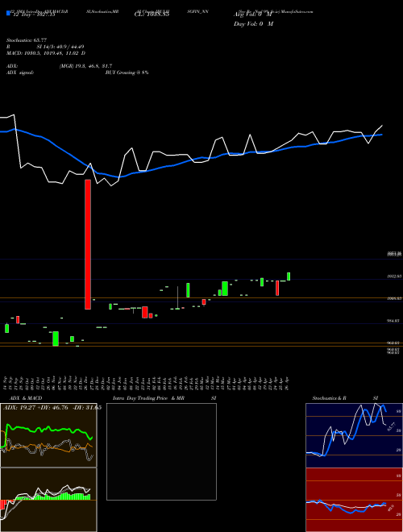Viewport: 403px width, 532px height.
Task: Click the tall red candlestick in main chart
Action: (x=88, y=244)
